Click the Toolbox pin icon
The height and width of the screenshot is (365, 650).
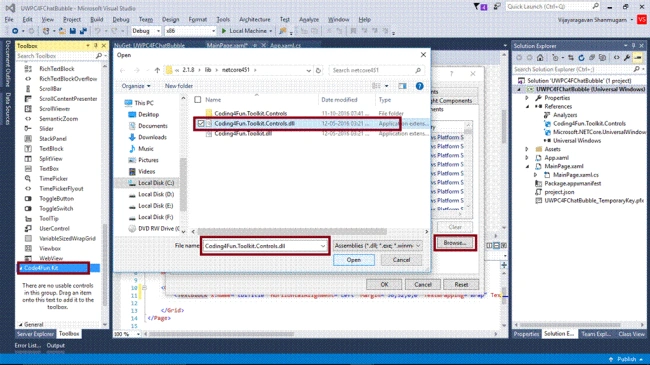(96, 46)
